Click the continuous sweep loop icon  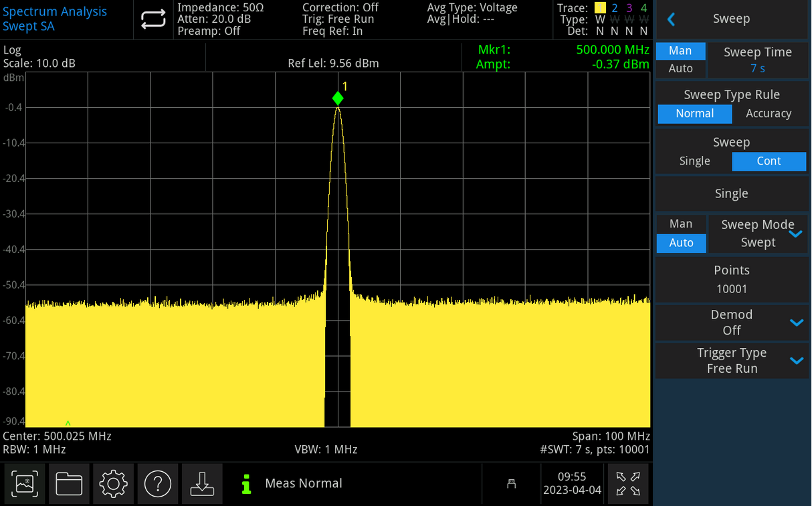pyautogui.click(x=153, y=19)
